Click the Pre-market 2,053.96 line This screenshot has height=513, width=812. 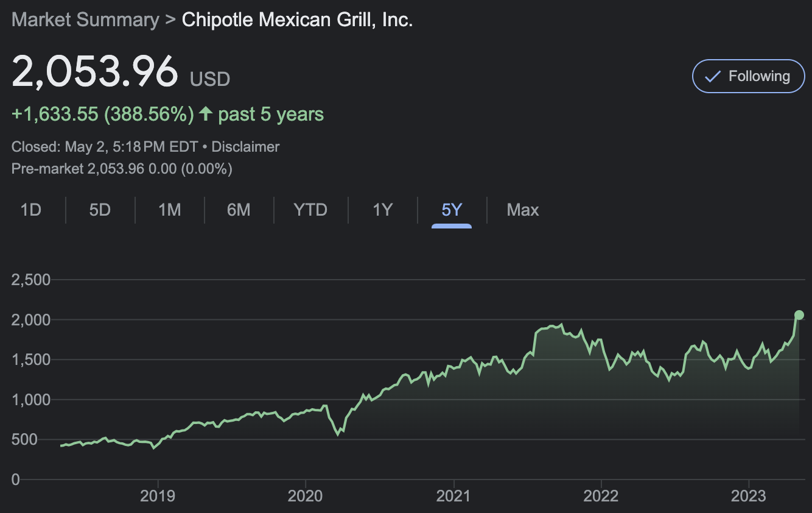tap(122, 169)
